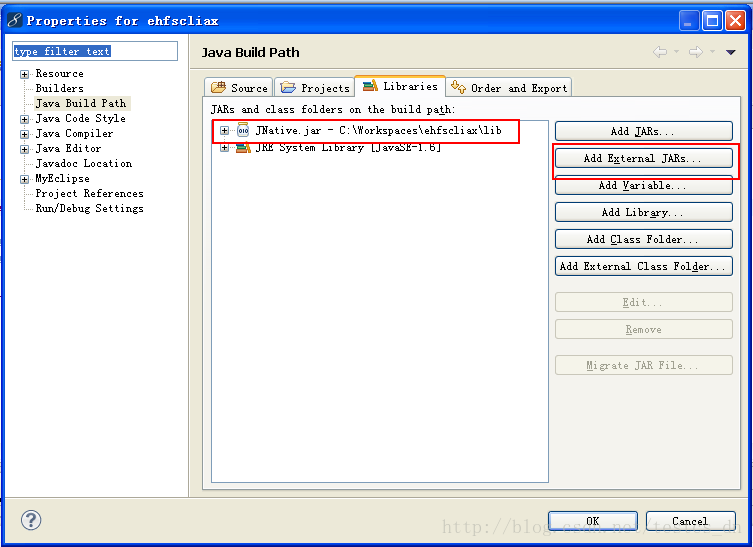Select Javadoc Location tree item

[84, 163]
